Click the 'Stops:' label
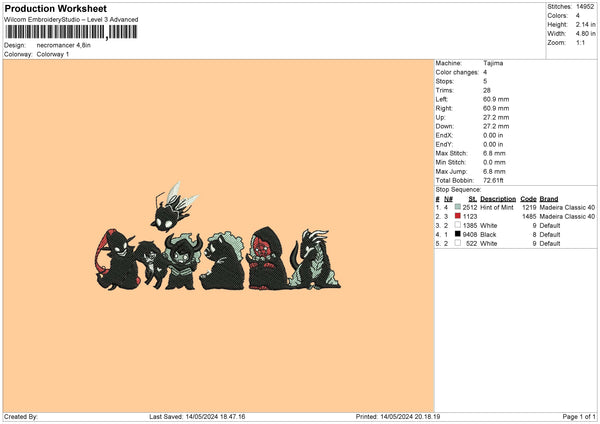 point(445,81)
